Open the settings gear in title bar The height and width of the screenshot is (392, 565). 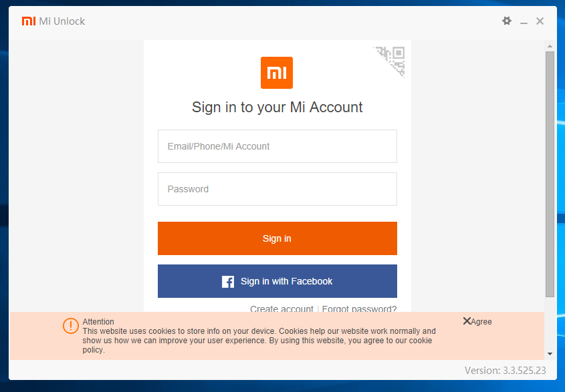[507, 21]
